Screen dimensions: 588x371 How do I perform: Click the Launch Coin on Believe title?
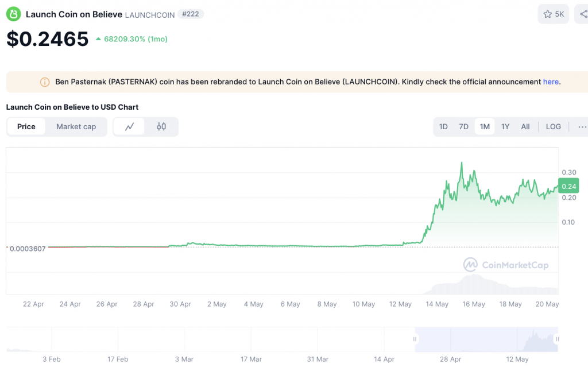[x=74, y=14]
